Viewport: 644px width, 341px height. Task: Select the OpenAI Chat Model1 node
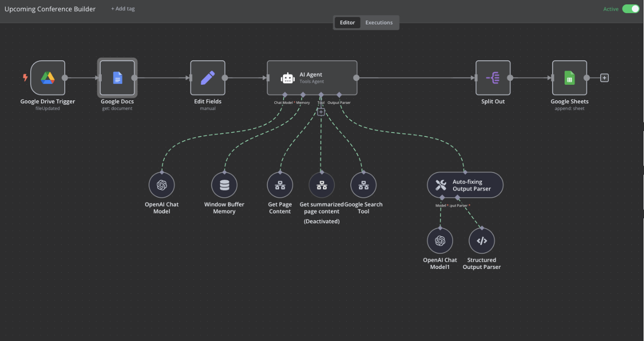click(x=440, y=240)
